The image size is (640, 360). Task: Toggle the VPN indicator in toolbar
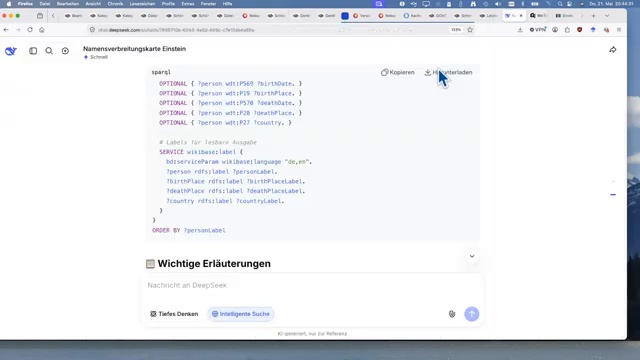click(538, 30)
